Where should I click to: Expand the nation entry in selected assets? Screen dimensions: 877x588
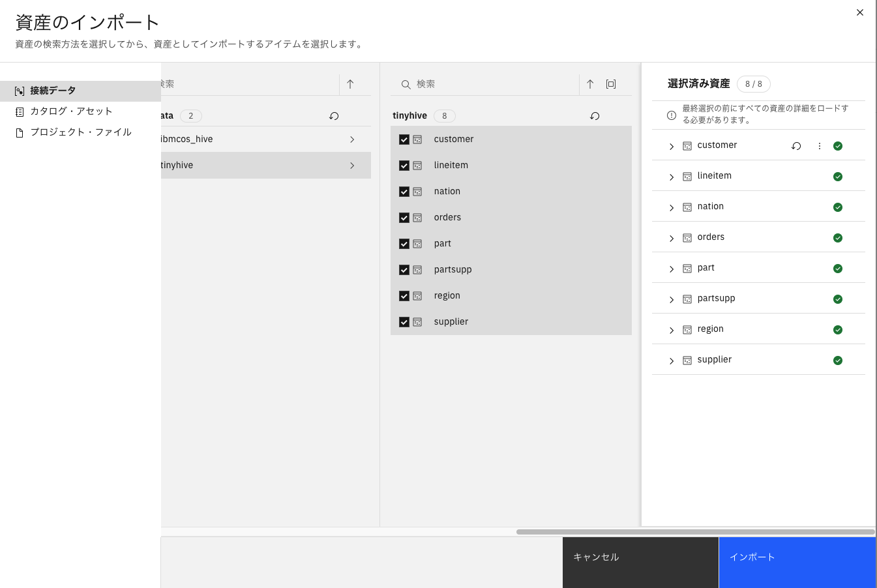(x=672, y=207)
